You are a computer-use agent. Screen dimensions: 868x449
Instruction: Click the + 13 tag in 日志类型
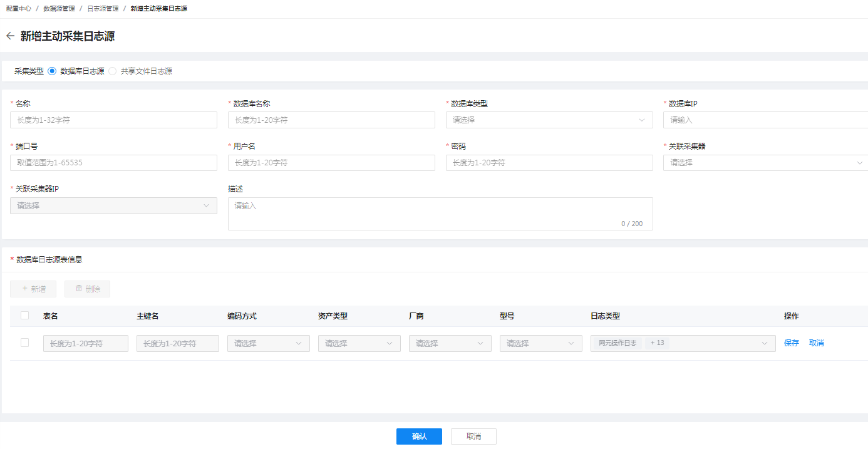pos(657,343)
